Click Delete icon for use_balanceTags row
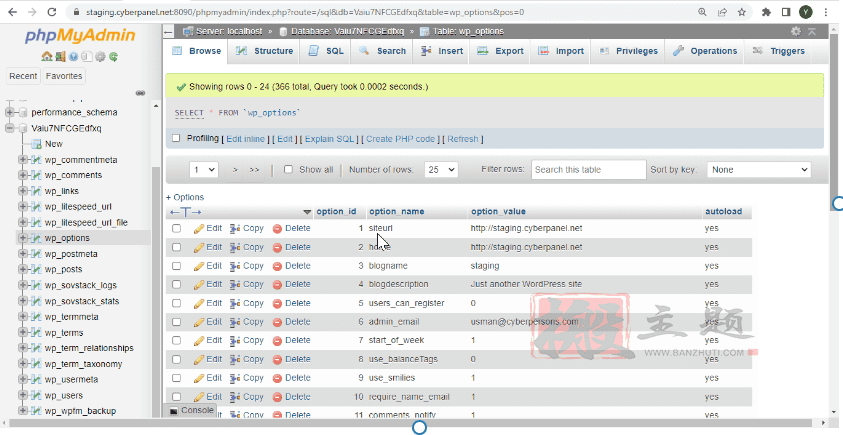Screen dimensions: 843x435 (277, 359)
